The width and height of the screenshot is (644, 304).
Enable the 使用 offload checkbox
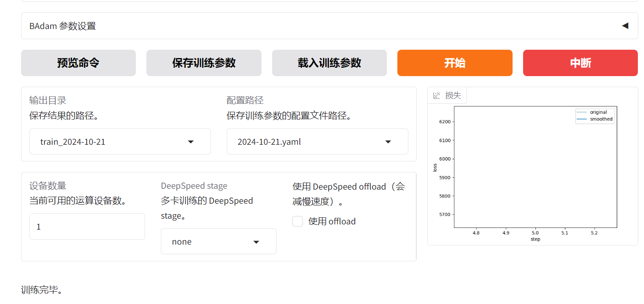[298, 221]
